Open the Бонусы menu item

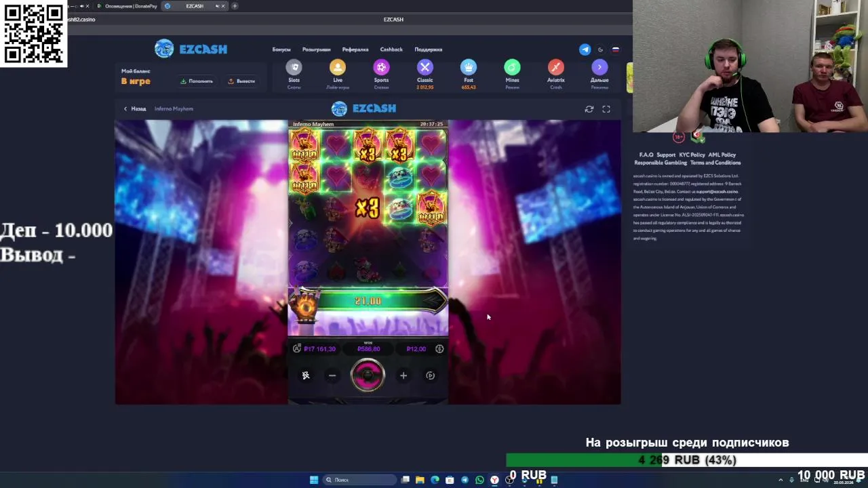281,49
